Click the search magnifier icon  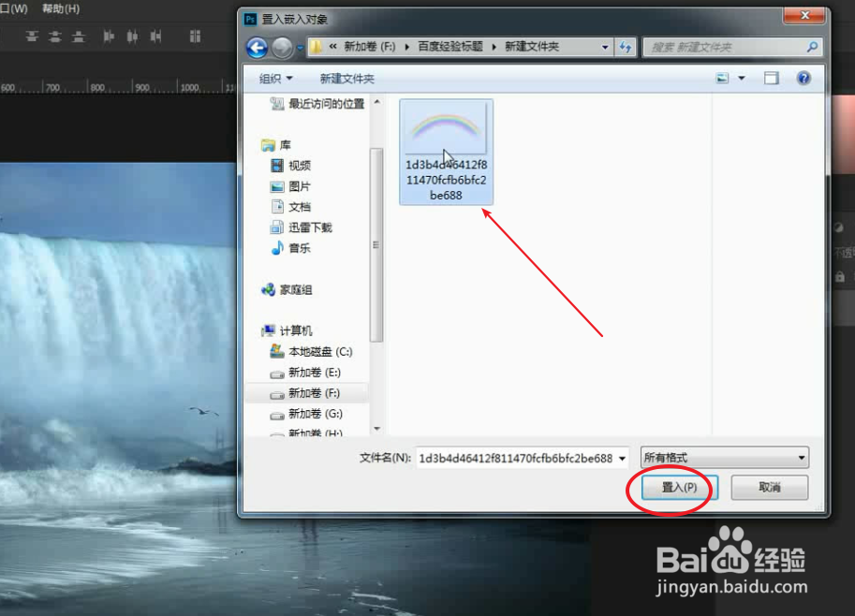pos(812,47)
